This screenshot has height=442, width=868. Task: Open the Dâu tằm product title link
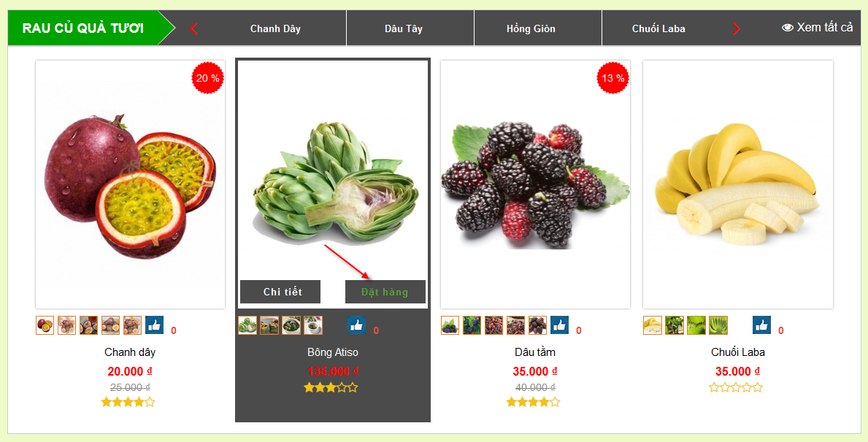coord(535,352)
